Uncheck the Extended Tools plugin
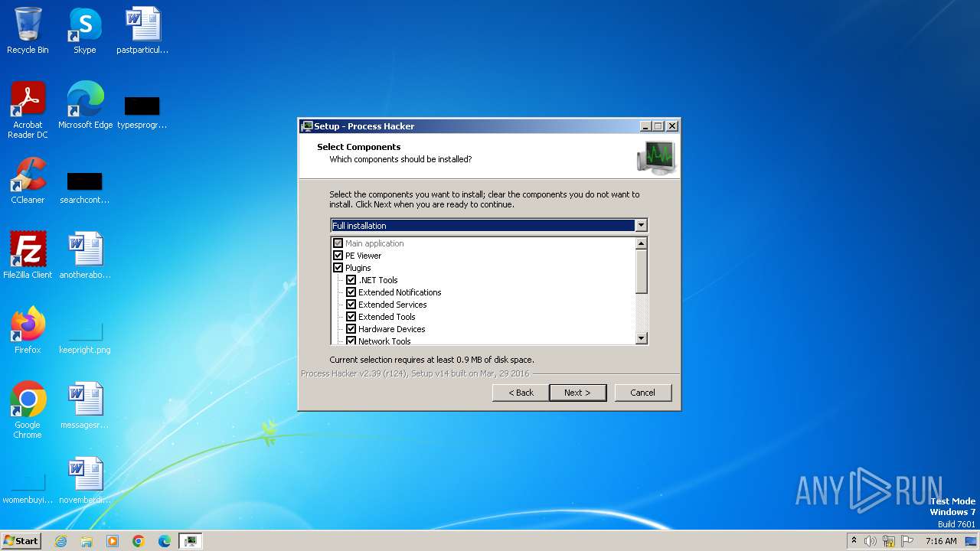The width and height of the screenshot is (980, 551). 351,317
